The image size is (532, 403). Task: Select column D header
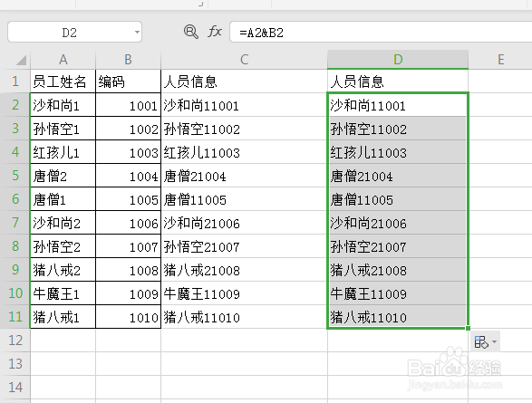[398, 60]
